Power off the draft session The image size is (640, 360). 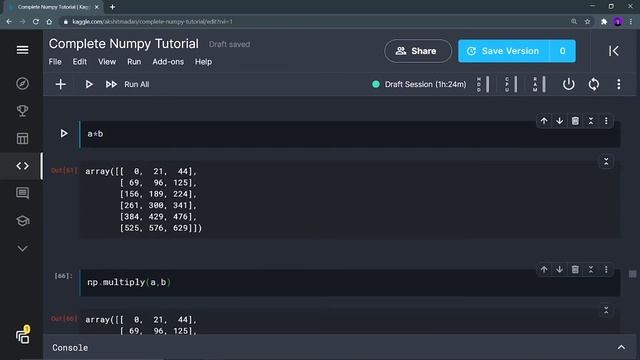pos(569,84)
